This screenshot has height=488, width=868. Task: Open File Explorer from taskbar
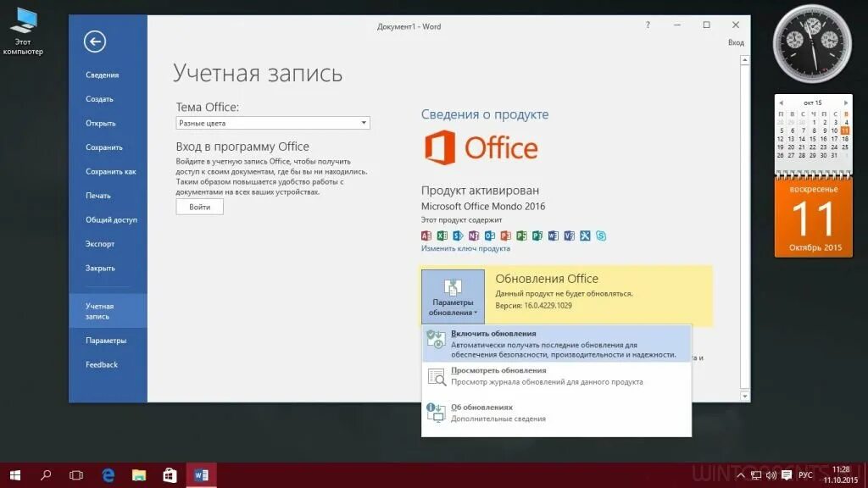[x=139, y=475]
